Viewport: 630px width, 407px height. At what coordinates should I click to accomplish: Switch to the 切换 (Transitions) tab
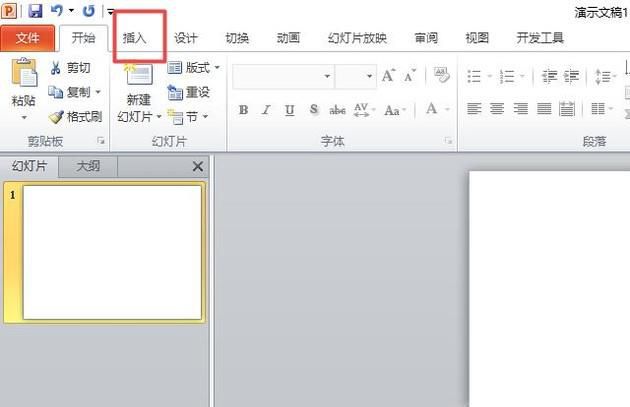[237, 38]
